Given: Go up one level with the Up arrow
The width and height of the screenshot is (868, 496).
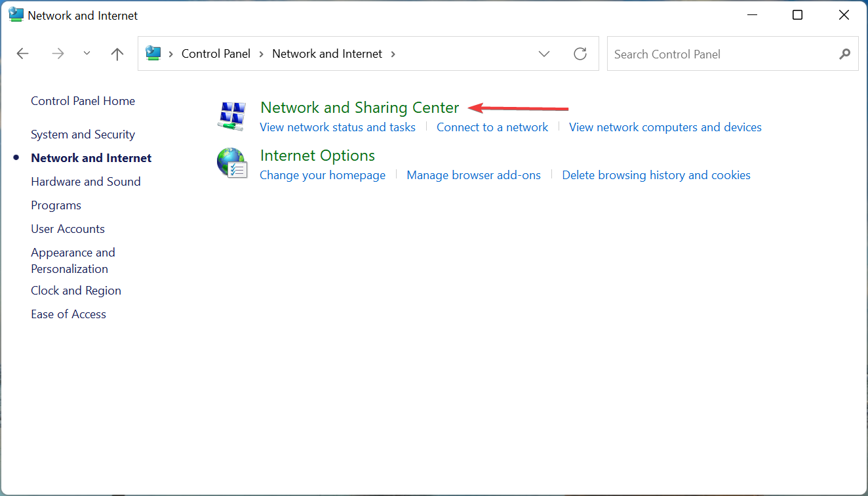Looking at the screenshot, I should click(x=117, y=53).
